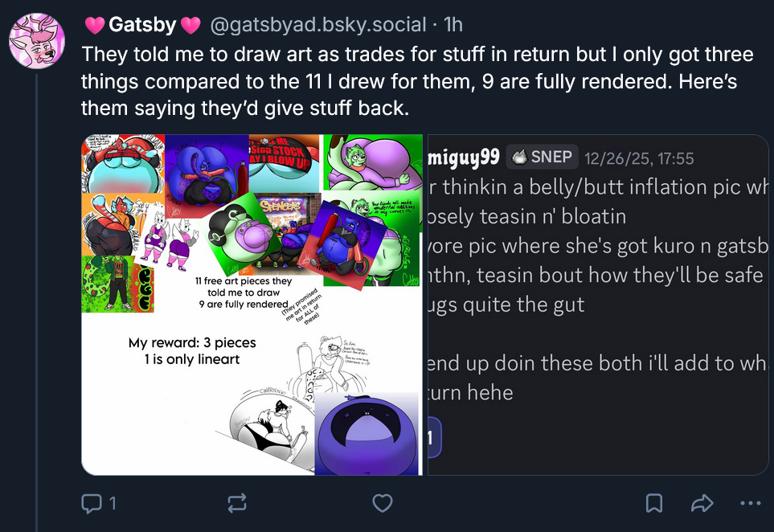The width and height of the screenshot is (774, 532).
Task: Click the Gatsby display name
Action: [x=142, y=25]
